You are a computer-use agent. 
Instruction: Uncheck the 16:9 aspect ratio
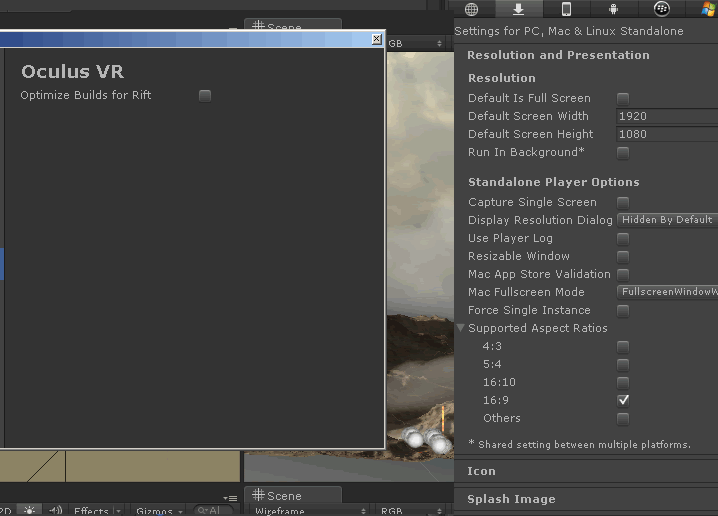point(623,400)
